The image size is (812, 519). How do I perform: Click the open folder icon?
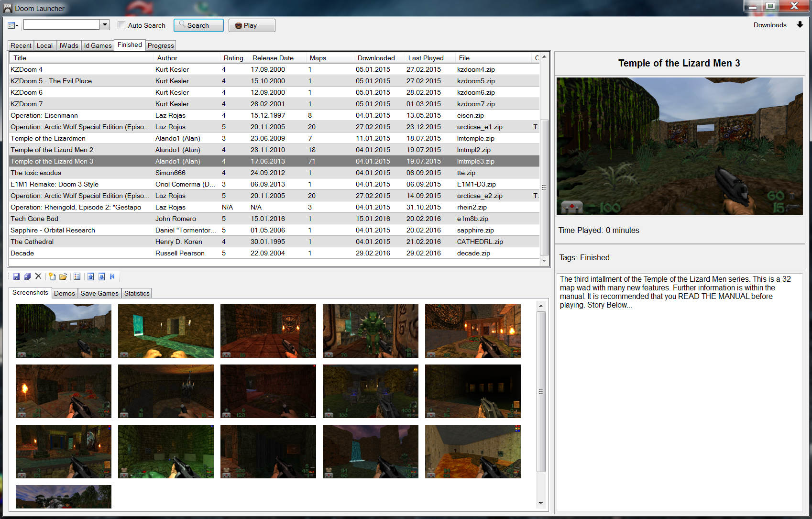pos(63,276)
